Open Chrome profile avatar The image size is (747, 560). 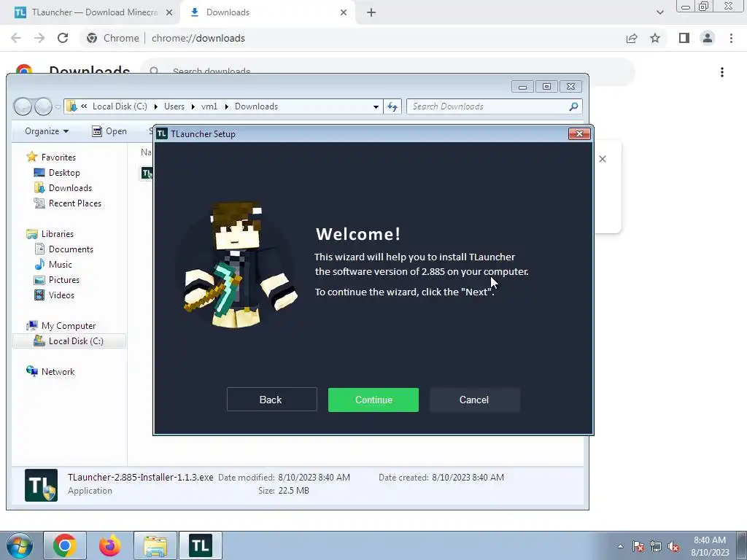[708, 38]
